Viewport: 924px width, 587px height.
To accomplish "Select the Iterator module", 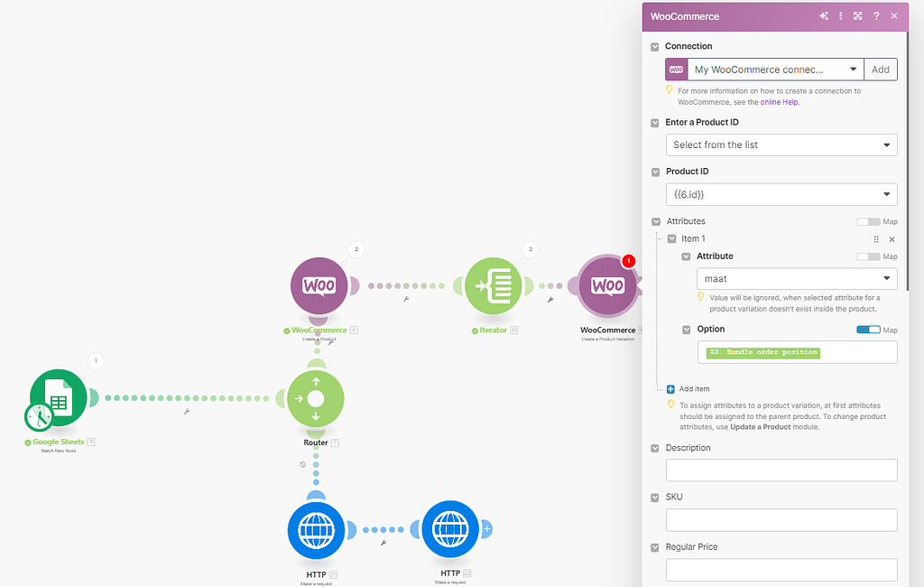I will point(493,284).
